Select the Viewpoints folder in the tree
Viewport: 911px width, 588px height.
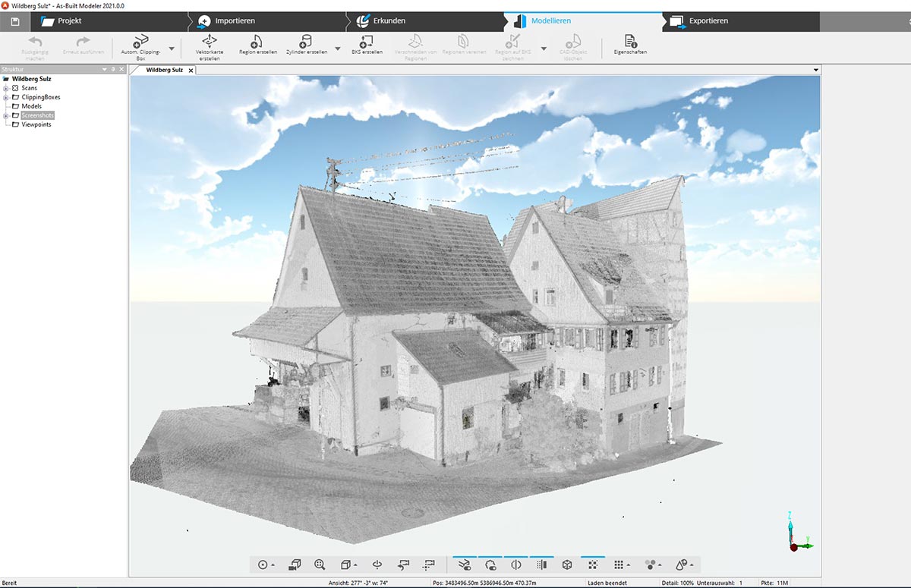click(x=36, y=124)
